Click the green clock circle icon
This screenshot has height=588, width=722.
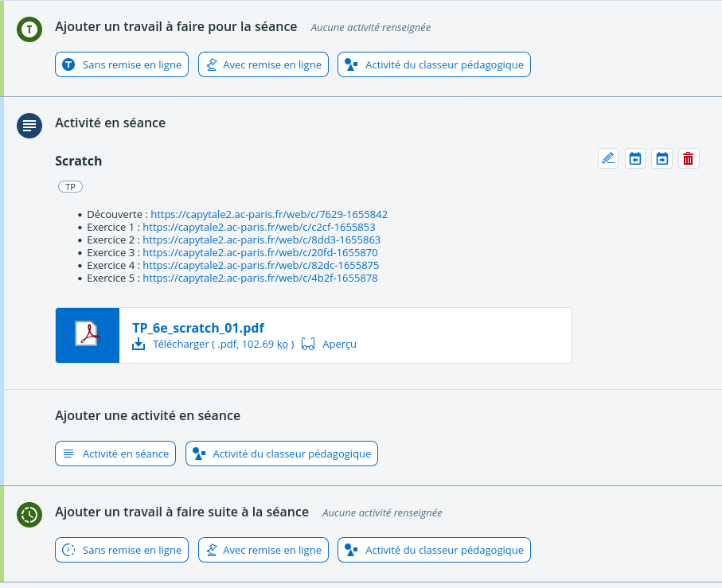[x=29, y=514]
